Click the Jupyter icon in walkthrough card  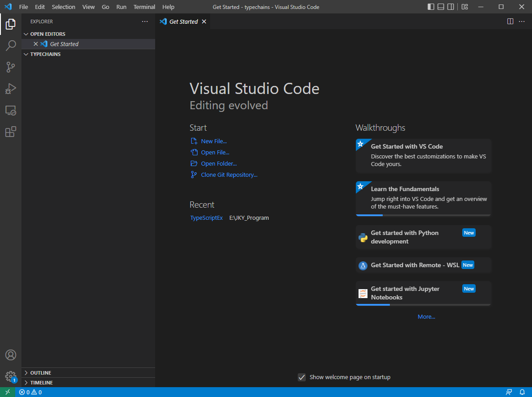click(x=363, y=294)
